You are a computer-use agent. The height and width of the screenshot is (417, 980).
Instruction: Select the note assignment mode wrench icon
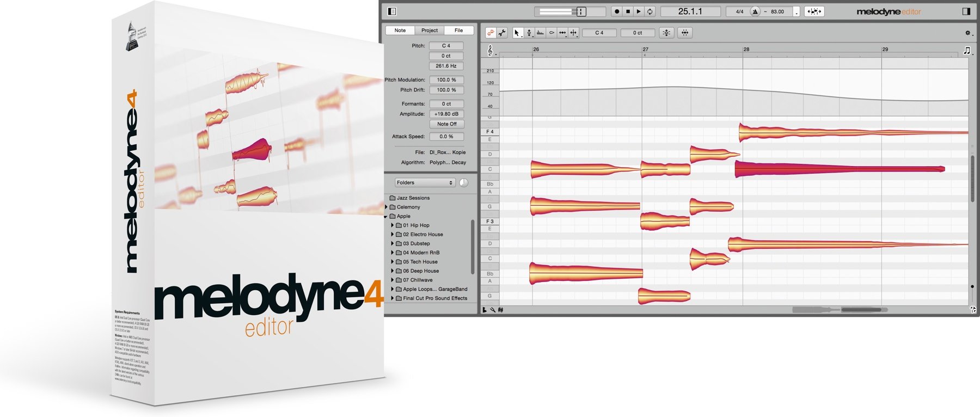coord(502,33)
